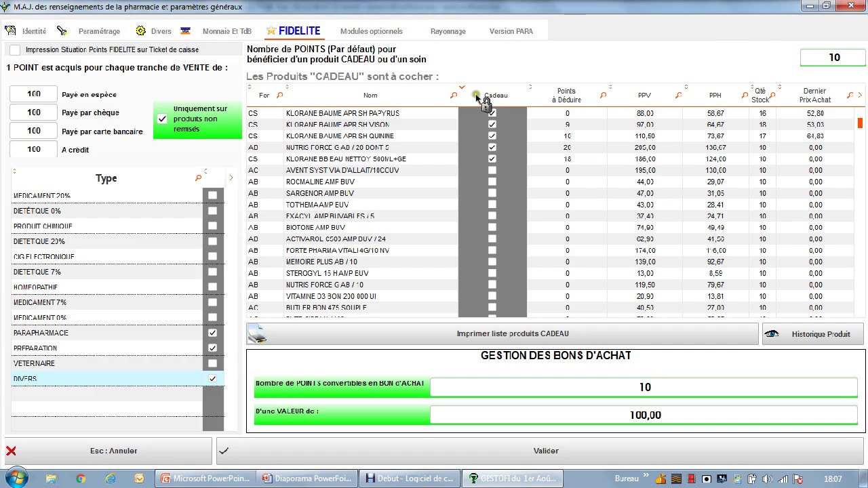Click the product table scrollbar thumb

coord(860,123)
